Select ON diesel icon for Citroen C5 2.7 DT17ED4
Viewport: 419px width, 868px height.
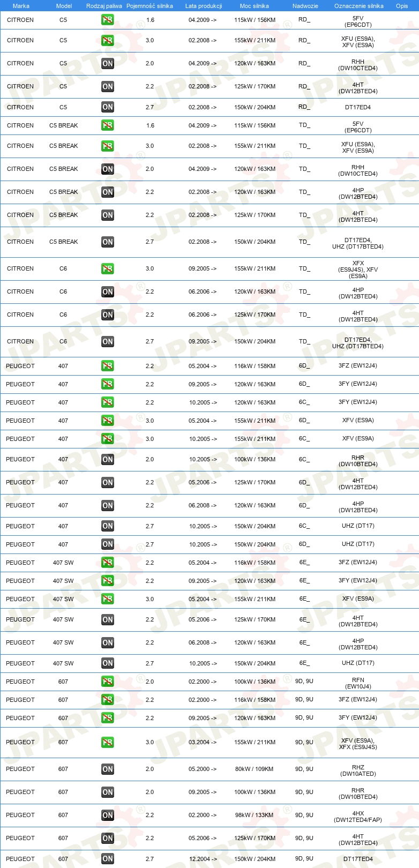click(x=107, y=107)
